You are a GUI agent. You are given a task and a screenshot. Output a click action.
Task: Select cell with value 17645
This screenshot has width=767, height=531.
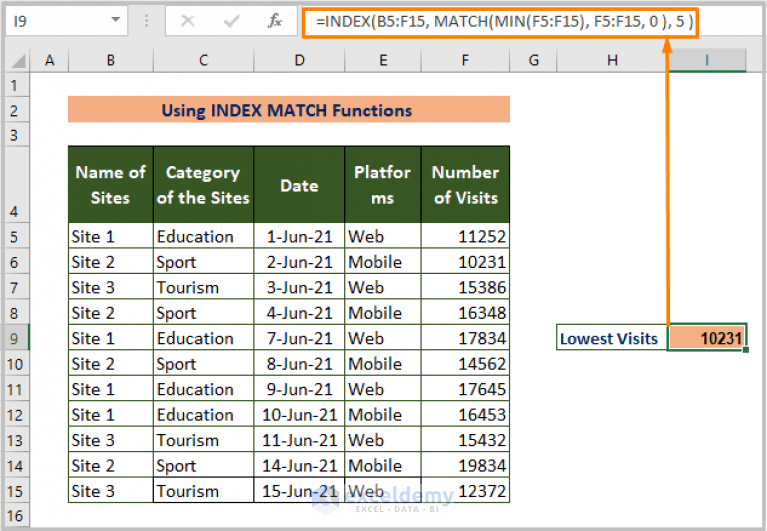click(x=465, y=389)
